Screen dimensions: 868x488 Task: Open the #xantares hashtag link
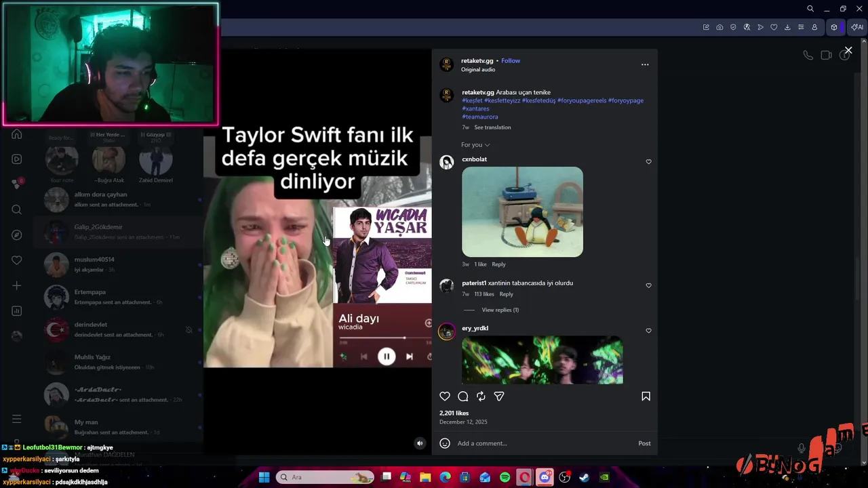pyautogui.click(x=475, y=108)
